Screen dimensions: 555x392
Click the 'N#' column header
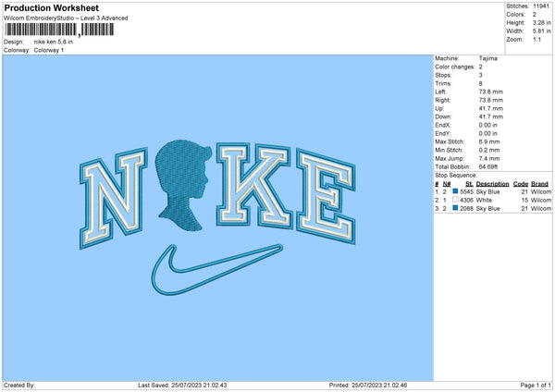point(447,184)
